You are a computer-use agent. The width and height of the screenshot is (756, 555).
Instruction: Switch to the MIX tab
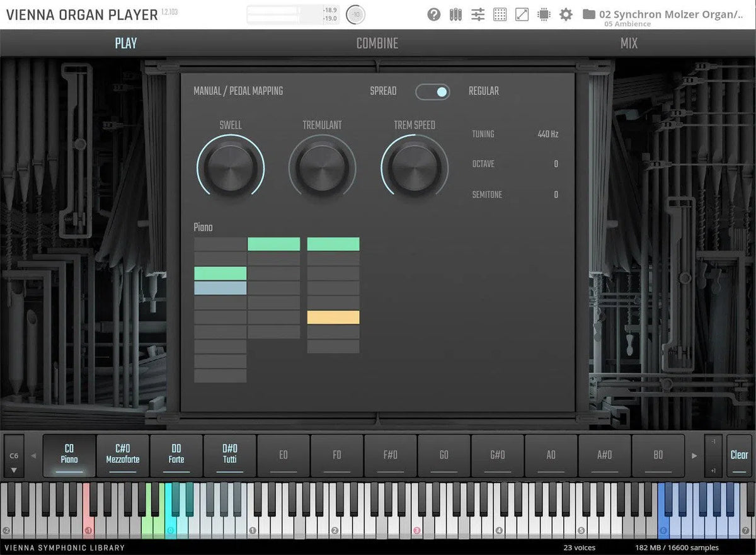(x=628, y=43)
